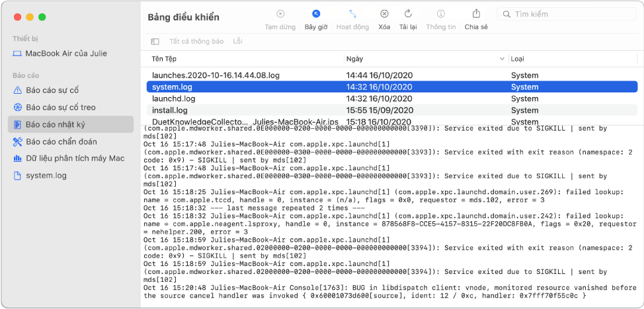
Task: Click the Chia sẻ share icon
Action: click(x=476, y=14)
